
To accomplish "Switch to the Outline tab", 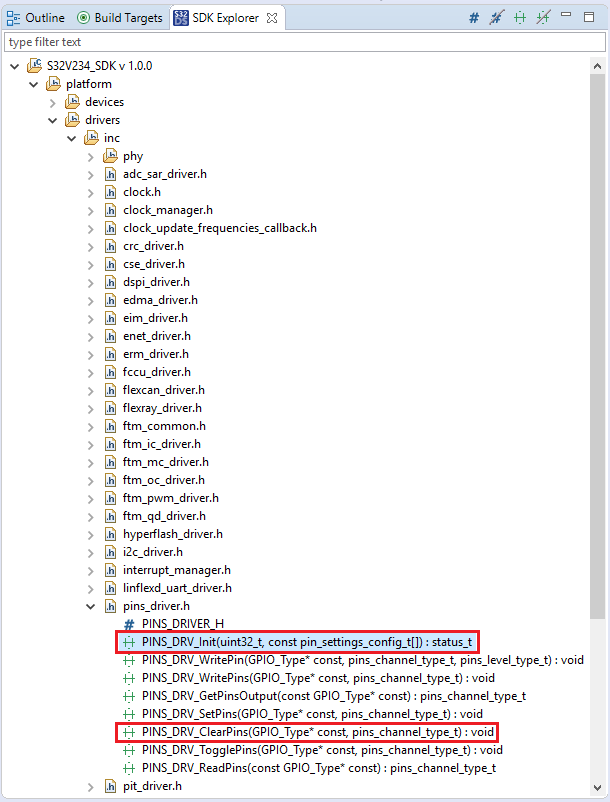I will pyautogui.click(x=35, y=18).
